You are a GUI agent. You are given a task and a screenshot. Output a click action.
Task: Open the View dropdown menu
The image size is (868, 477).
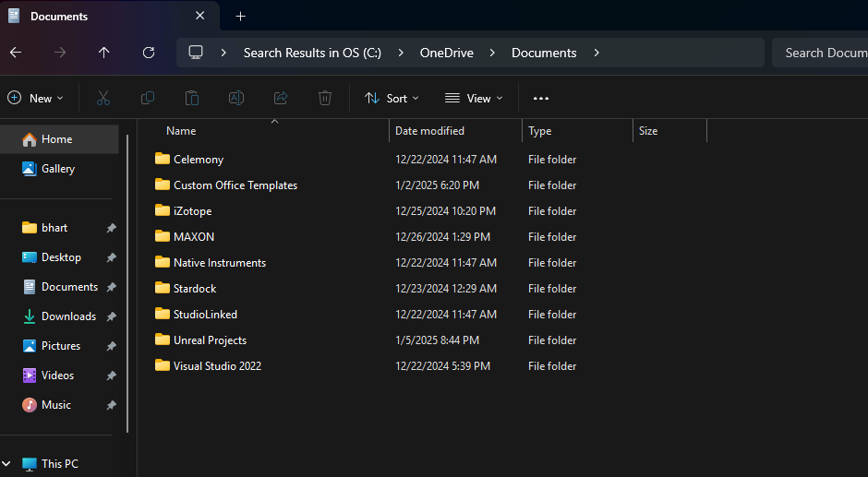(x=474, y=98)
